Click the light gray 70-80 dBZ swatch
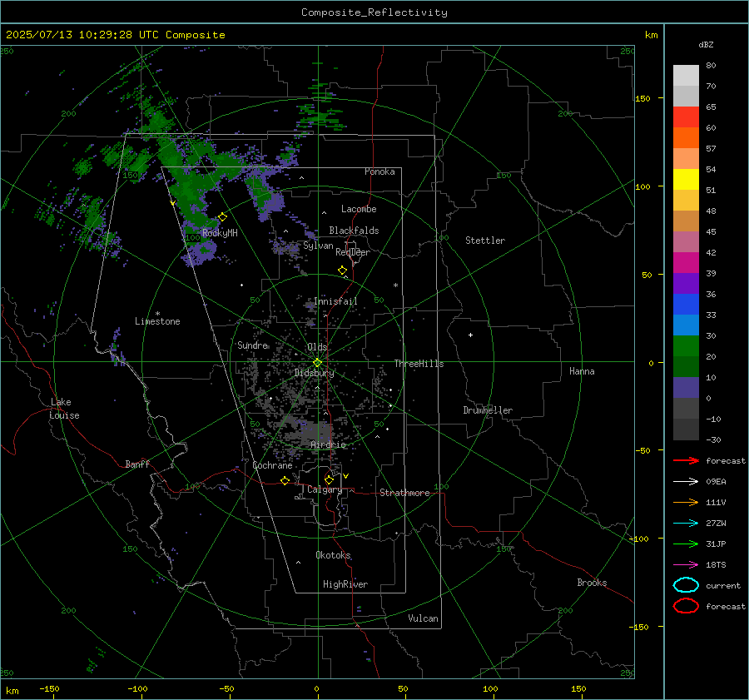 coord(686,76)
